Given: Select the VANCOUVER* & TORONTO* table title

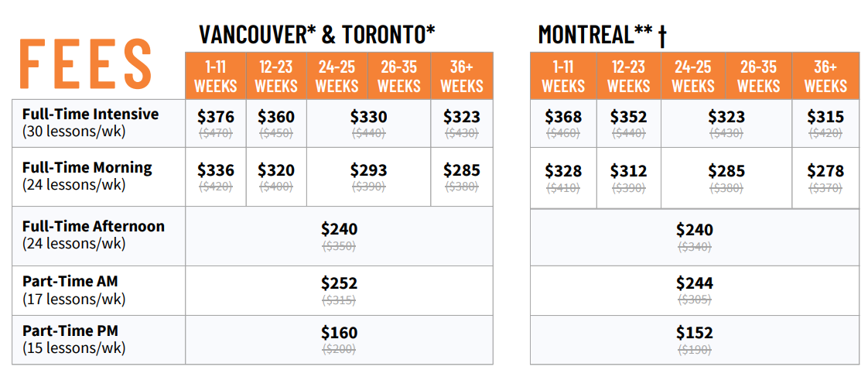Looking at the screenshot, I should [x=317, y=34].
